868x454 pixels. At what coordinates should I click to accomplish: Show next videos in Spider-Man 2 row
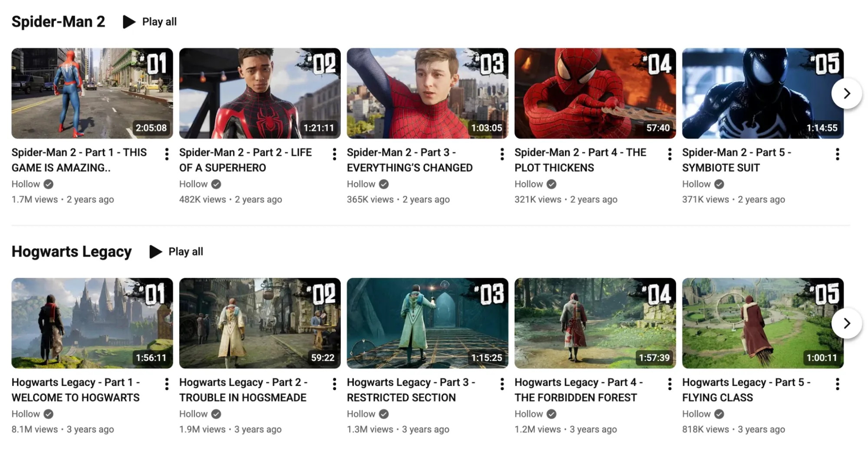847,93
